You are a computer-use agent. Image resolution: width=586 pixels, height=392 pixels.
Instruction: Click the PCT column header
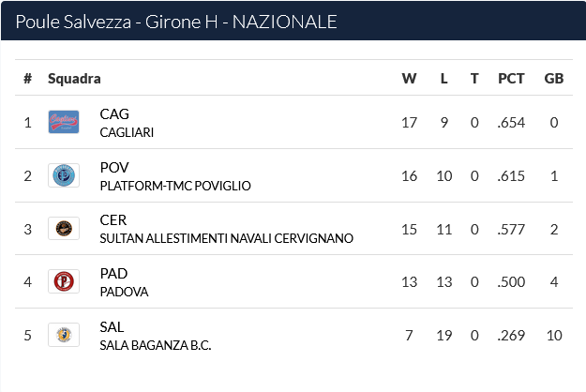[511, 79]
